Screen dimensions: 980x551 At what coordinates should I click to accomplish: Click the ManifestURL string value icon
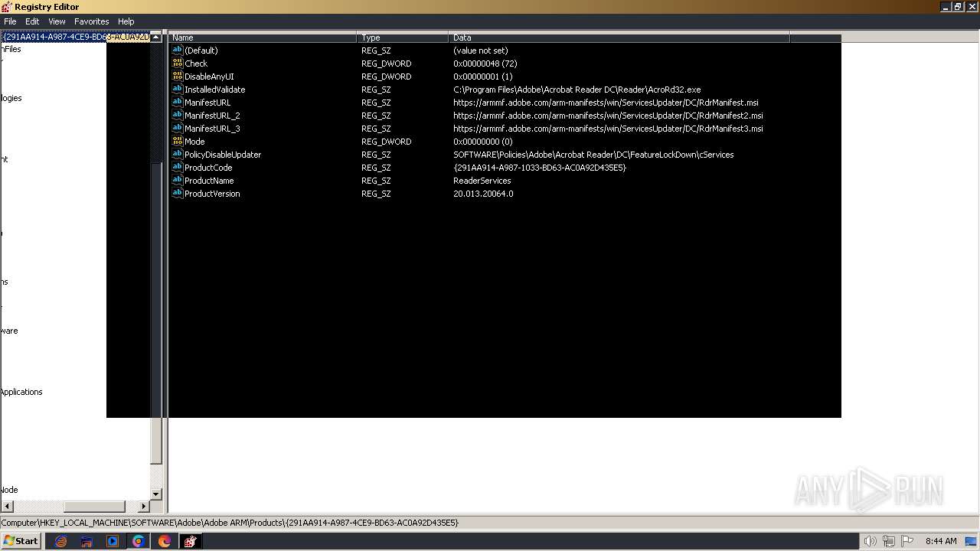coord(178,103)
